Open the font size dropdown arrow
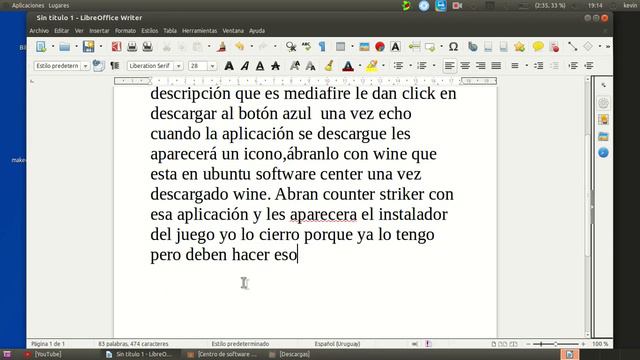 tap(212, 66)
